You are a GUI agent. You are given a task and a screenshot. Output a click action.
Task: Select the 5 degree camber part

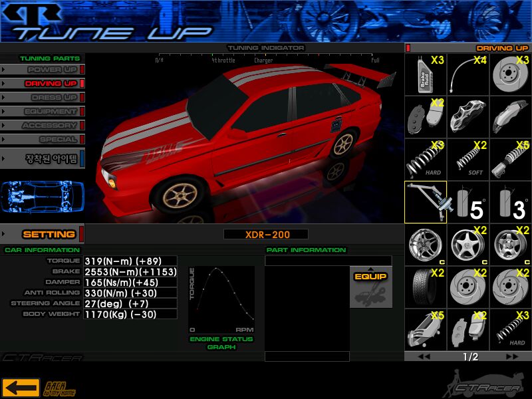468,202
